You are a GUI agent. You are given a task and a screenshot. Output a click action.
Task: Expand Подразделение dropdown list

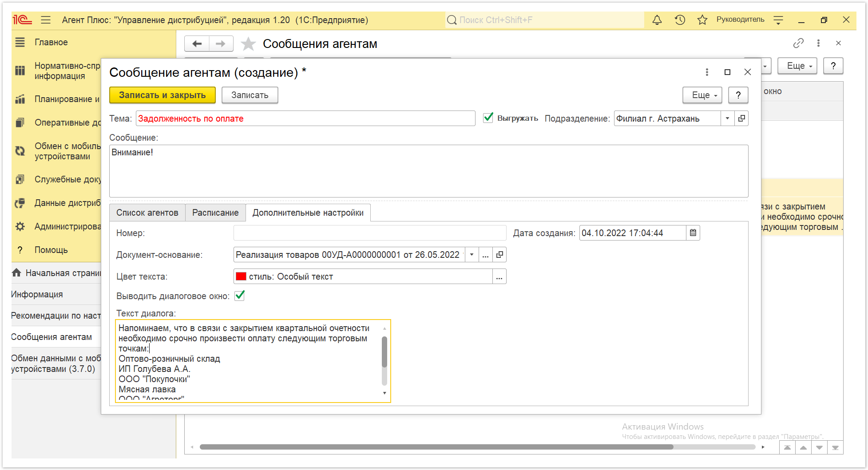pos(727,118)
